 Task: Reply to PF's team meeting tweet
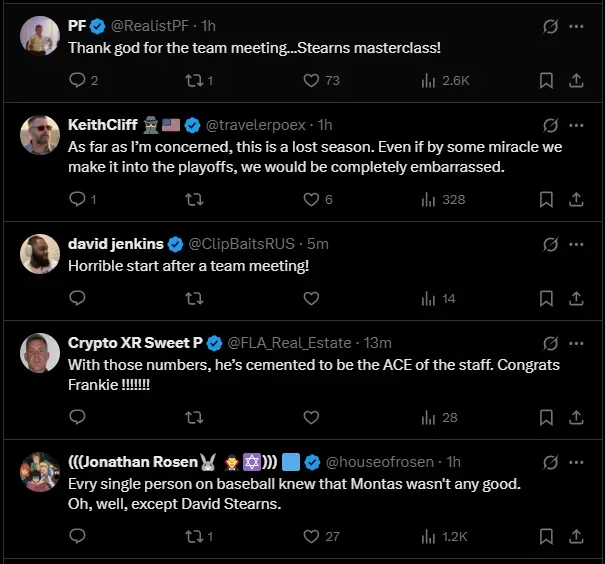coord(78,81)
